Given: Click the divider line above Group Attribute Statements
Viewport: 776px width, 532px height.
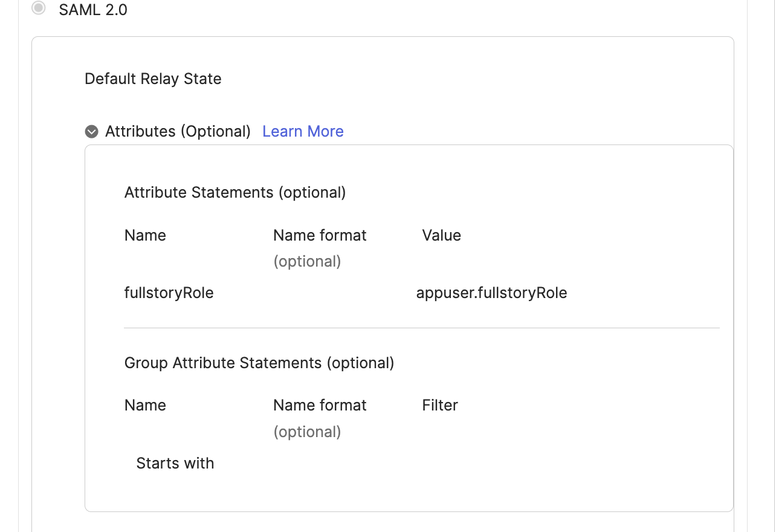Looking at the screenshot, I should point(422,328).
